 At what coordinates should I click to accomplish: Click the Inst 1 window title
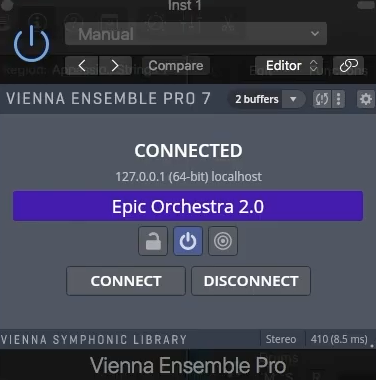(x=185, y=5)
